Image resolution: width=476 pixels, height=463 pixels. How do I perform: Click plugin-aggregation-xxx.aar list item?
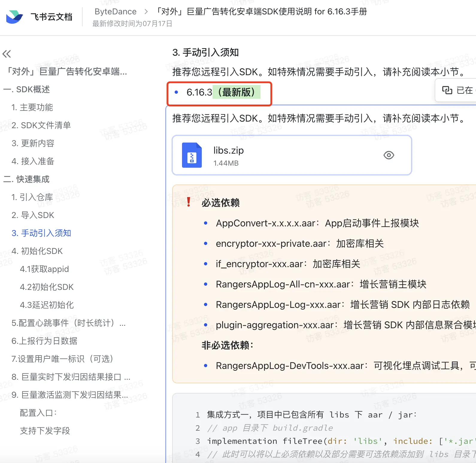point(346,325)
